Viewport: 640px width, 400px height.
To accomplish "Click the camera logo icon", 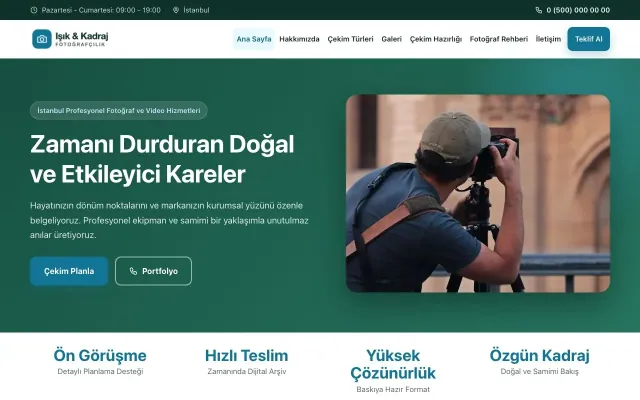I will point(42,39).
